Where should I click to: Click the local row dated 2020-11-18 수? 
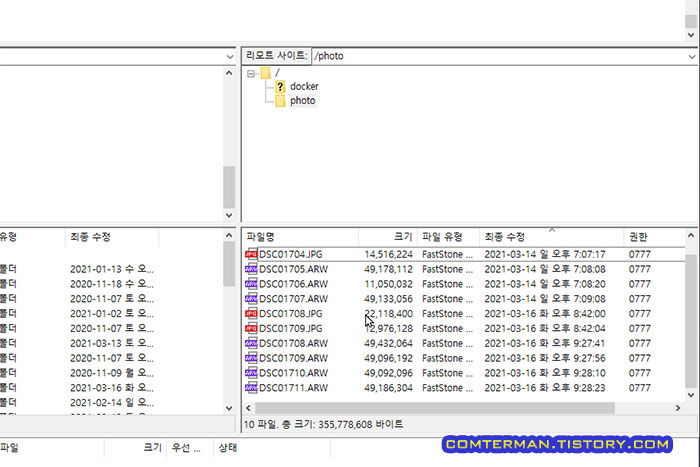(x=112, y=284)
